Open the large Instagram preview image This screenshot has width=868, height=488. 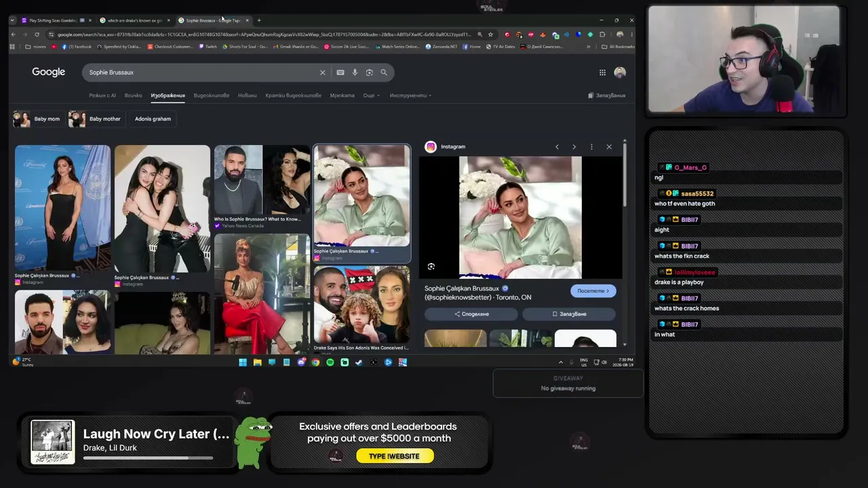[x=520, y=217]
